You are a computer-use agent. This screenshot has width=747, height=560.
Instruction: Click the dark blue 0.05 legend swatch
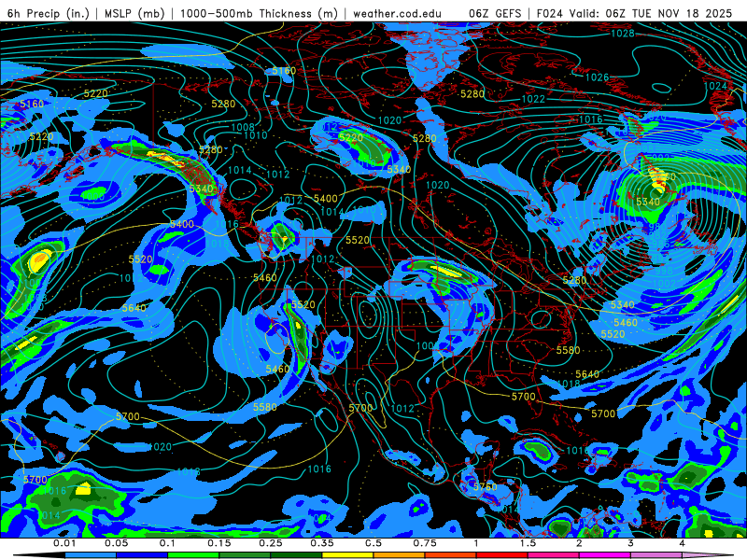142,555
